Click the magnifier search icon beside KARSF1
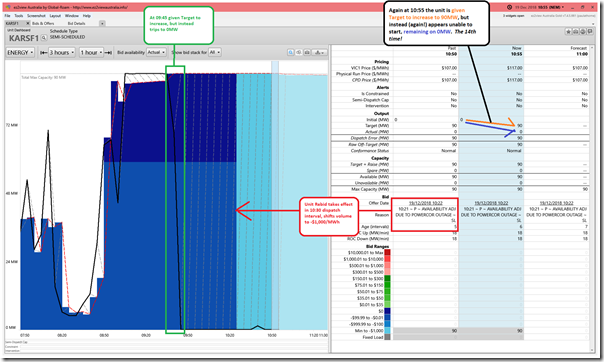This screenshot has width=604, height=362. pos(44,38)
